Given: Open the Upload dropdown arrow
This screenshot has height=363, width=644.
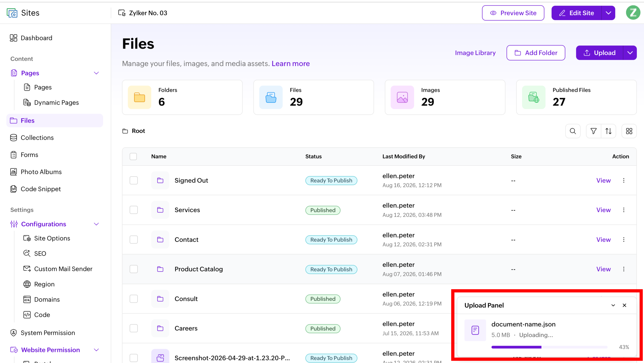Looking at the screenshot, I should pyautogui.click(x=630, y=53).
